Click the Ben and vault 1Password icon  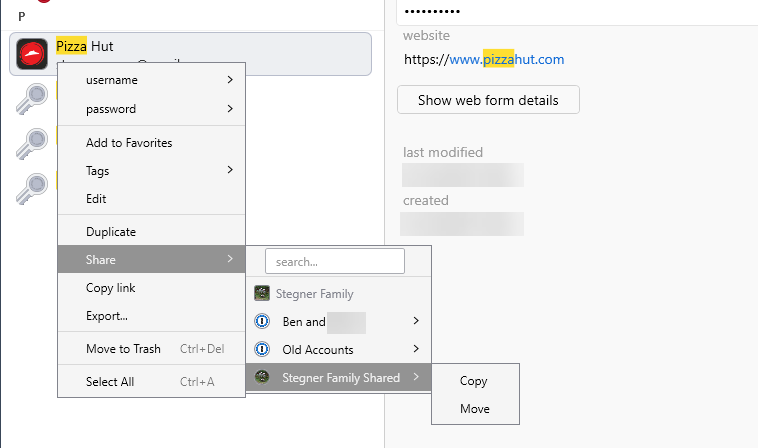[x=262, y=321]
